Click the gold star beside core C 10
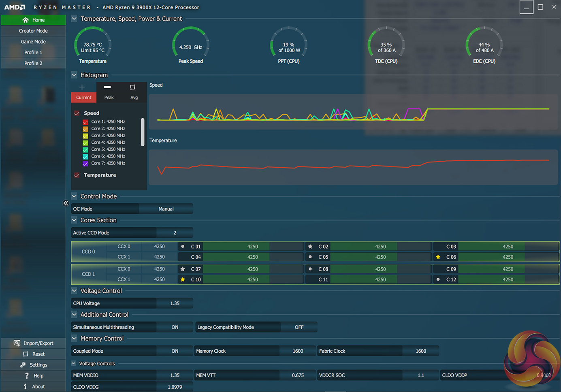The height and width of the screenshot is (392, 561). tap(183, 279)
